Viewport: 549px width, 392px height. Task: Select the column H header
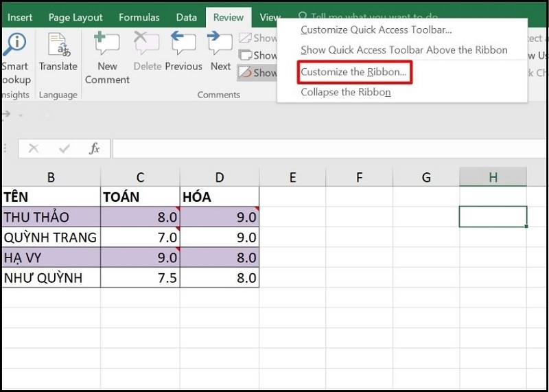[493, 177]
